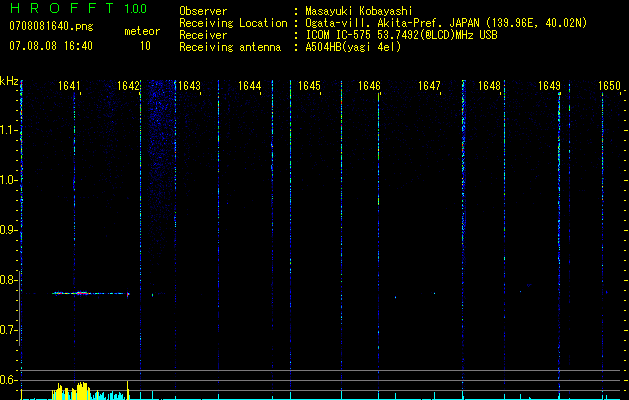This screenshot has height=400, width=629.
Task: Click the 1641 time marker
Action: (69, 86)
